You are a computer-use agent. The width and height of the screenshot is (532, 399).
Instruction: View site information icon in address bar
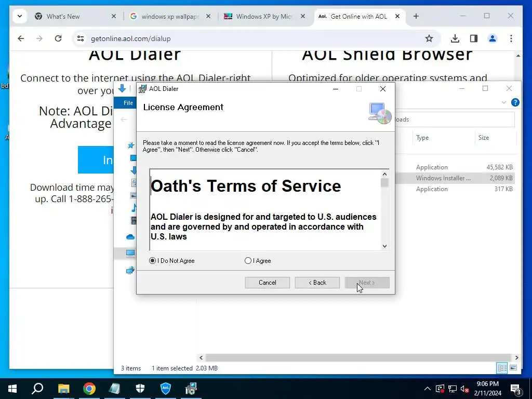click(x=81, y=38)
